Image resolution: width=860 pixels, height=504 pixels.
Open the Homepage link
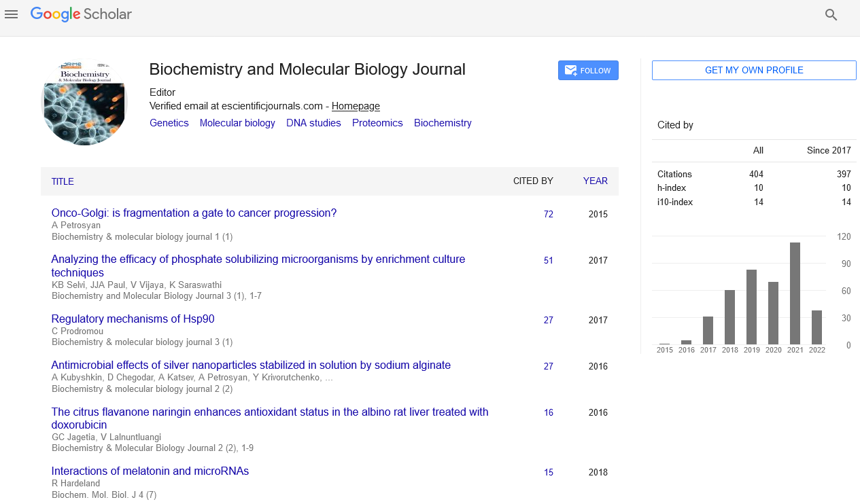(x=356, y=106)
